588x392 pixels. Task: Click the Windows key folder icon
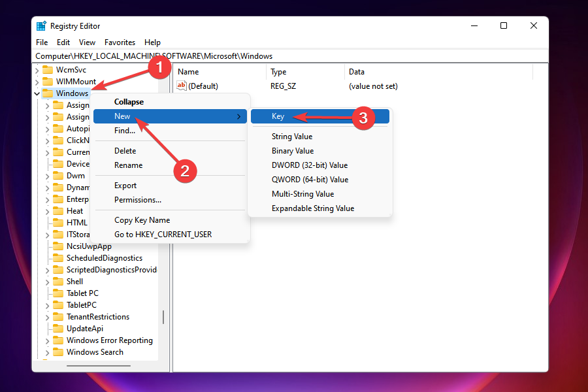click(48, 93)
